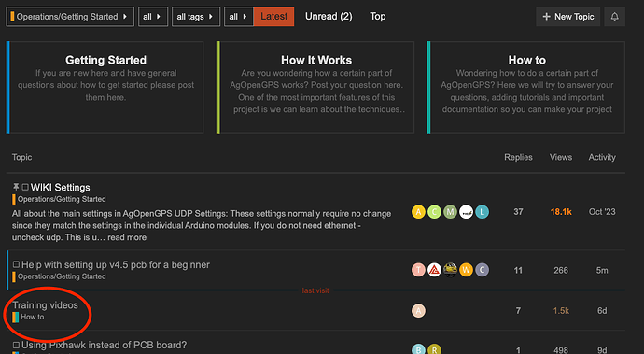Click the 11 replies count of Help topic
The image size is (644, 354).
tap(518, 270)
